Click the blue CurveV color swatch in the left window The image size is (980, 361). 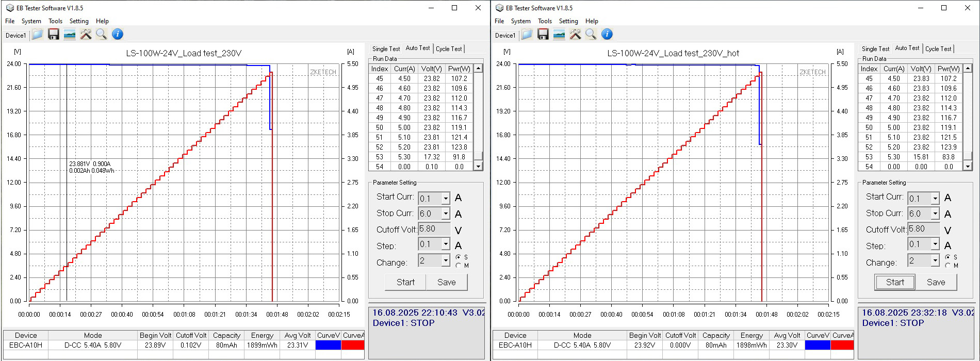tap(328, 346)
